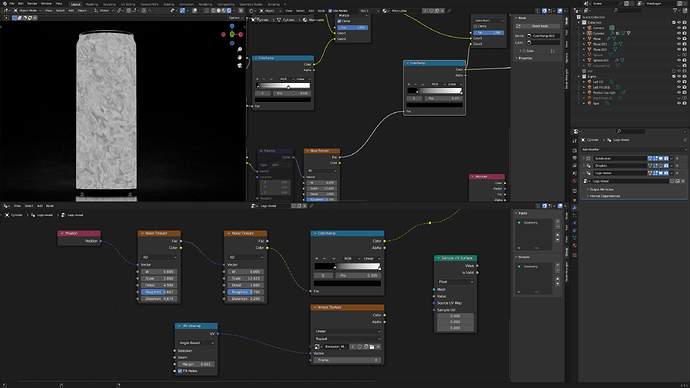Open the Scene properties tab

pyautogui.click(x=575, y=173)
